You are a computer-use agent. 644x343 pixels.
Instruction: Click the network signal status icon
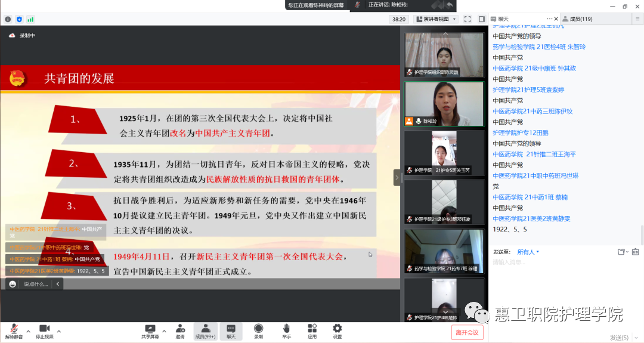30,19
